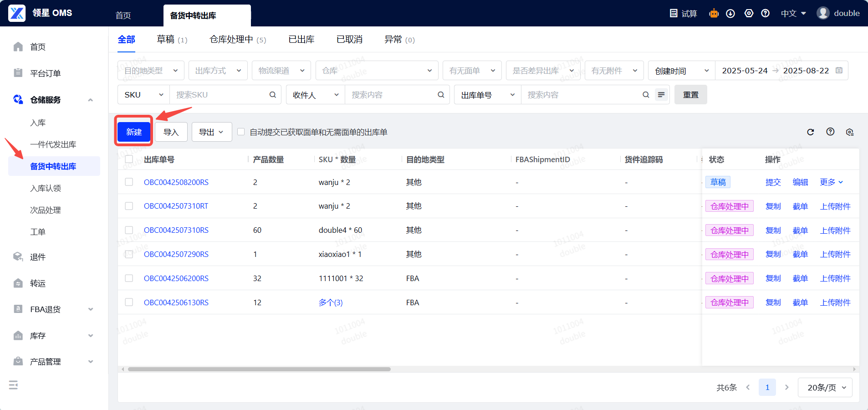Switch to the 仓库处理中 tab
The width and height of the screenshot is (868, 410).
(x=237, y=40)
